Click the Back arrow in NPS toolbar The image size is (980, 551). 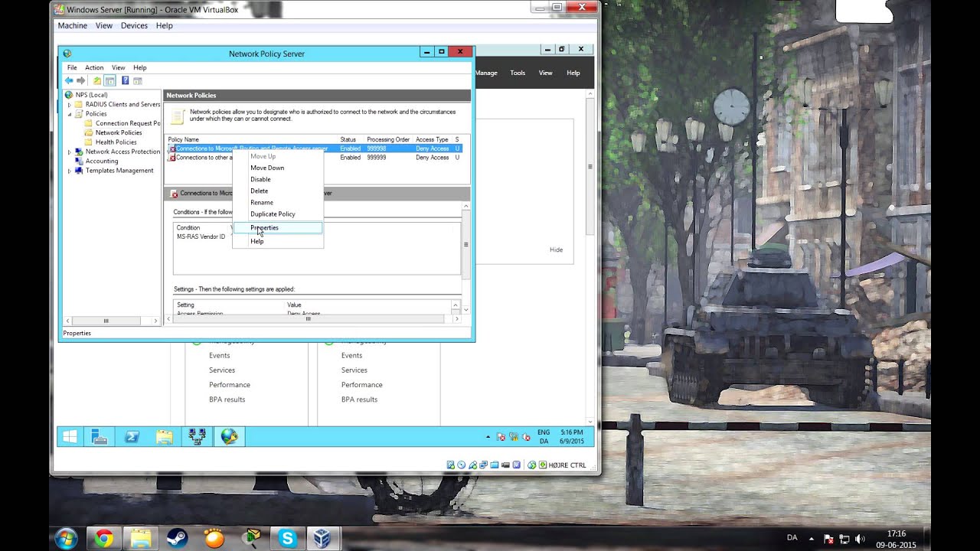tap(69, 80)
